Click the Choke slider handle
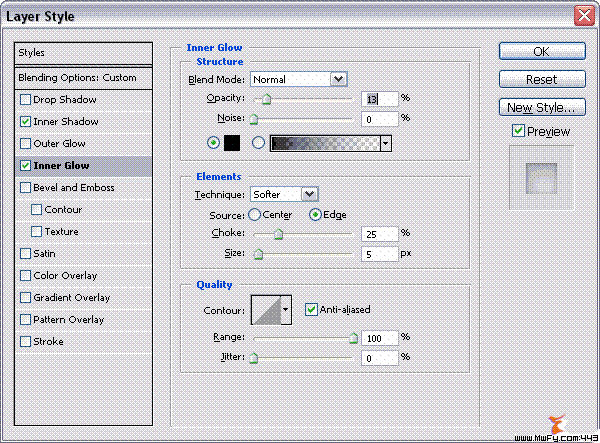Image resolution: width=600 pixels, height=443 pixels. [x=279, y=234]
